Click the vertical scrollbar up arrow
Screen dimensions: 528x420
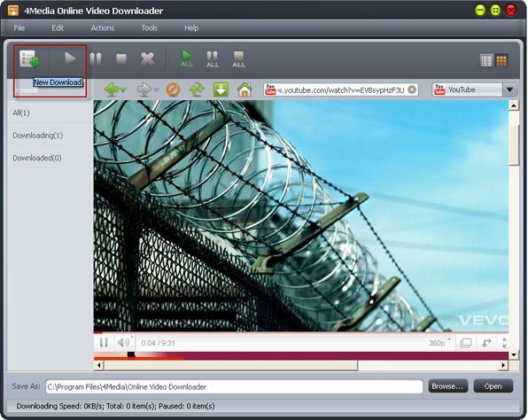click(x=514, y=106)
